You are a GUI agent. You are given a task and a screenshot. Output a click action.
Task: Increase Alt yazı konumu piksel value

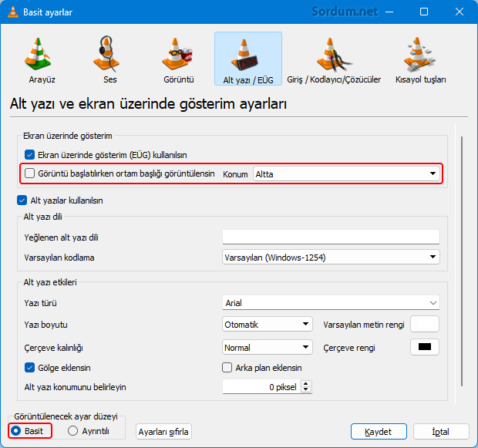306,383
